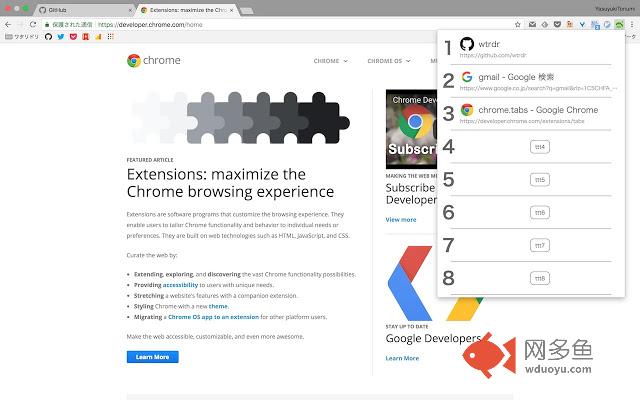Bookmark this page with the star icon
This screenshot has width=640, height=400.
(518, 24)
